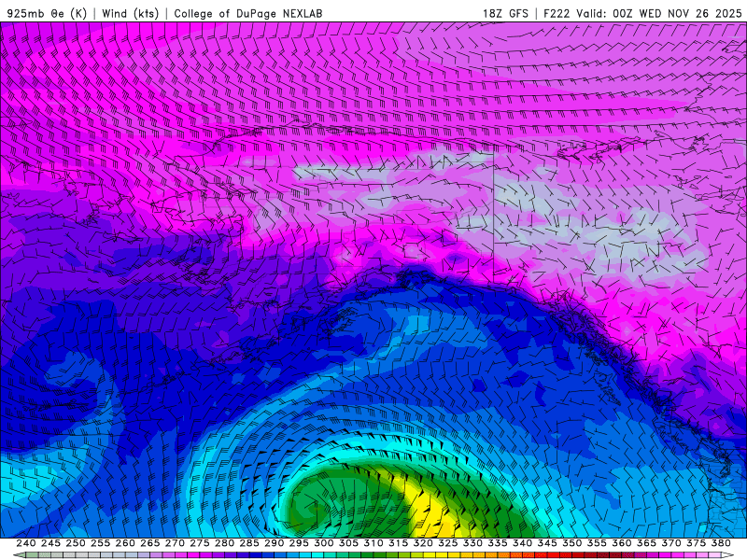This screenshot has height=560, width=747.
Task: Select the 250 value on the color scale
Action: 76,543
